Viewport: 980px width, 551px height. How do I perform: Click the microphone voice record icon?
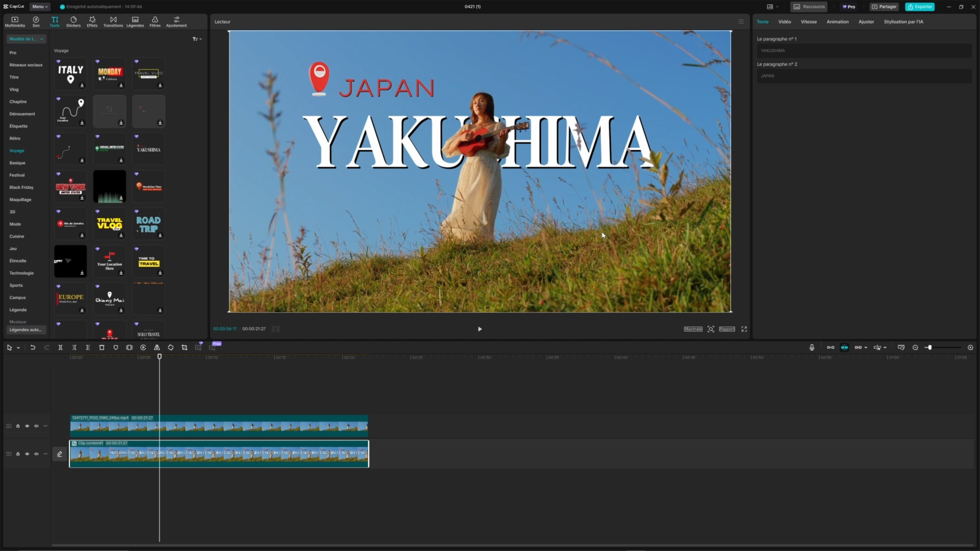click(x=812, y=347)
